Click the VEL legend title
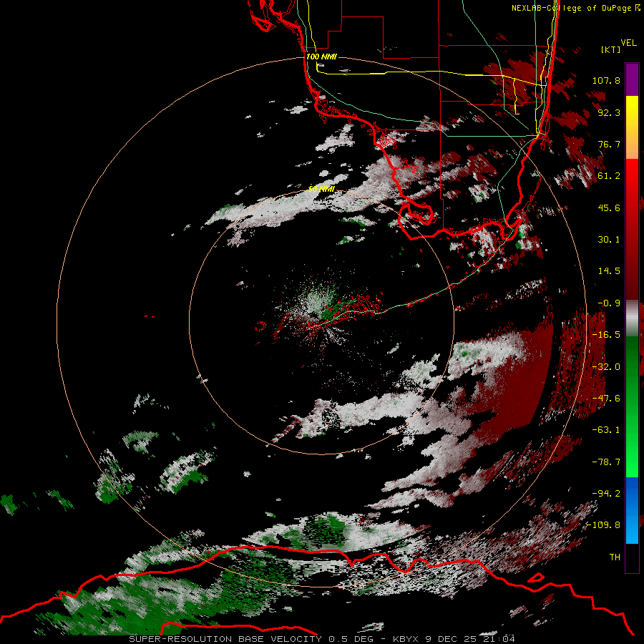The width and height of the screenshot is (644, 644). click(628, 43)
